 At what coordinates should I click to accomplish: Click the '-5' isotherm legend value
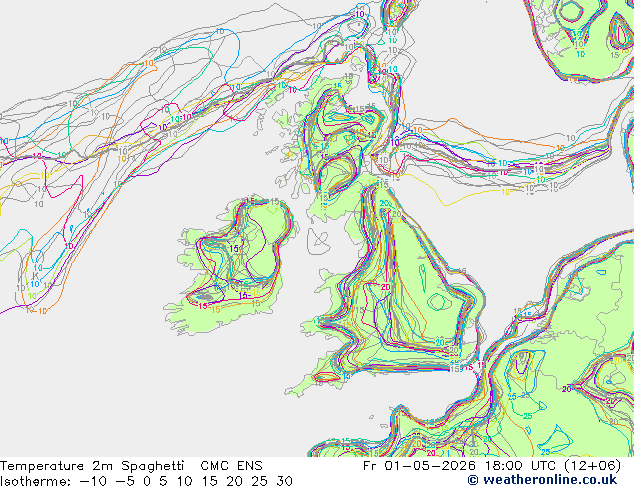[125, 482]
